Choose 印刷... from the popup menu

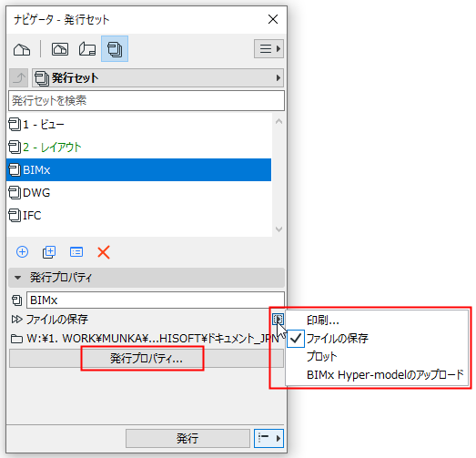[x=377, y=321]
